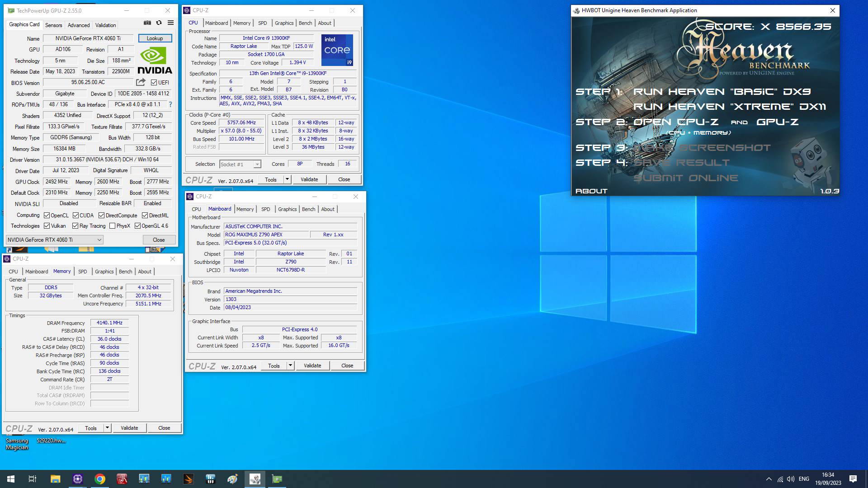Open Task View on the taskbar

tap(33, 479)
